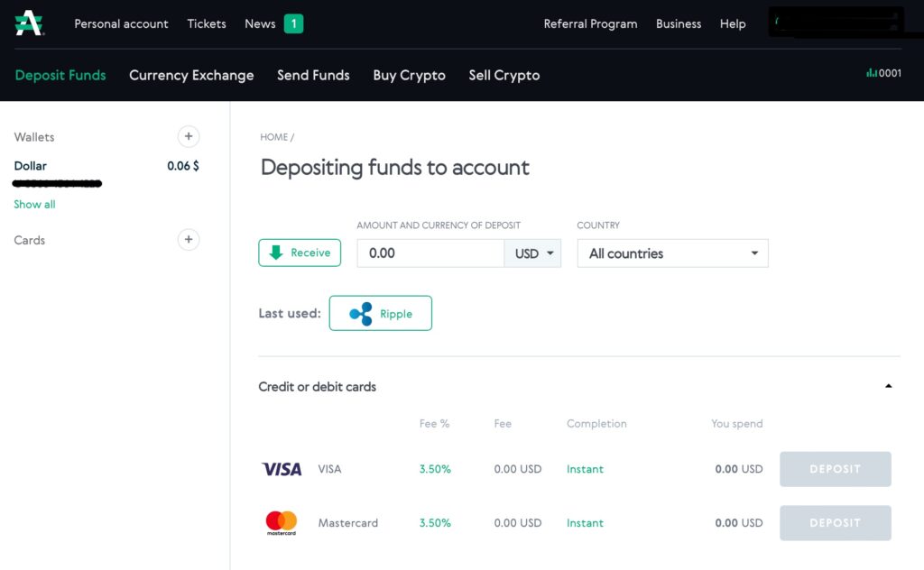The height and width of the screenshot is (570, 924).
Task: Open Referral Program in top menu
Action: (x=590, y=24)
